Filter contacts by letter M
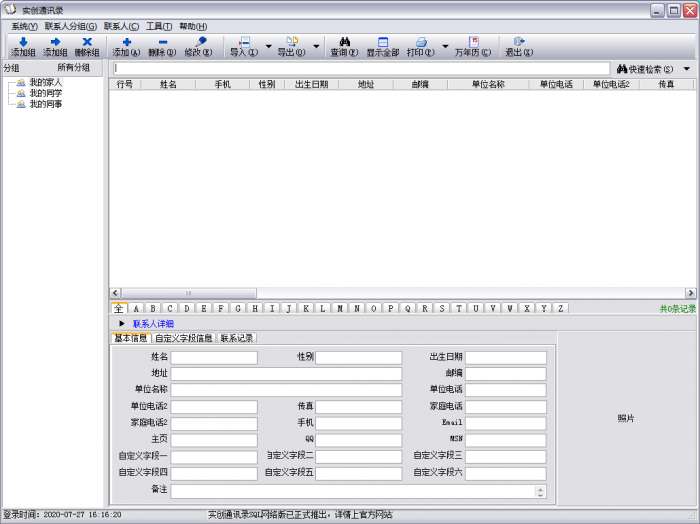 (x=340, y=308)
